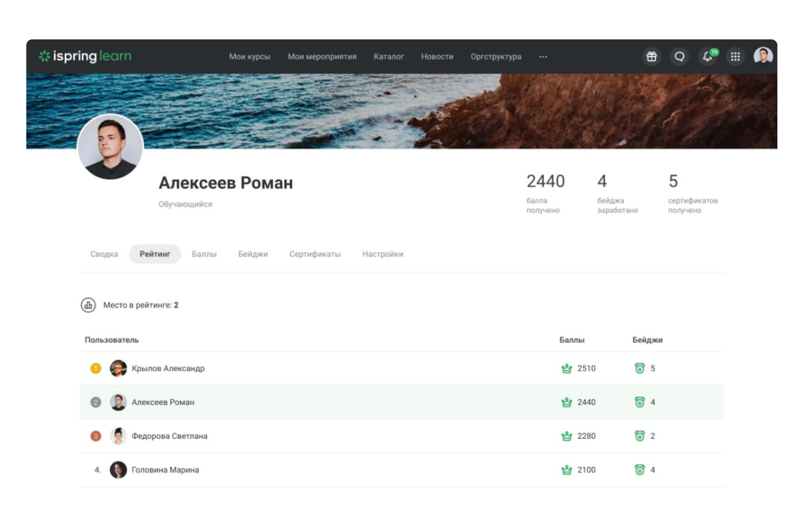Click the iSpring Learn logo

[85, 57]
